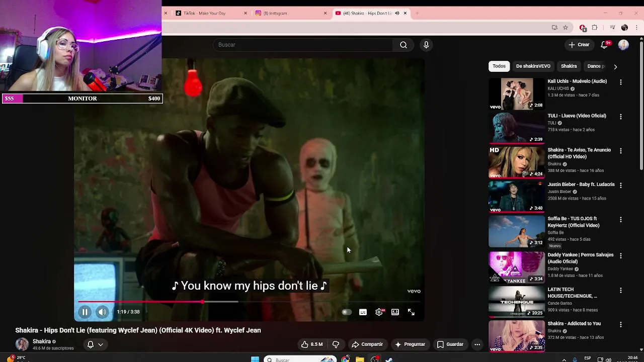Save the video with Guardar

(x=450, y=344)
